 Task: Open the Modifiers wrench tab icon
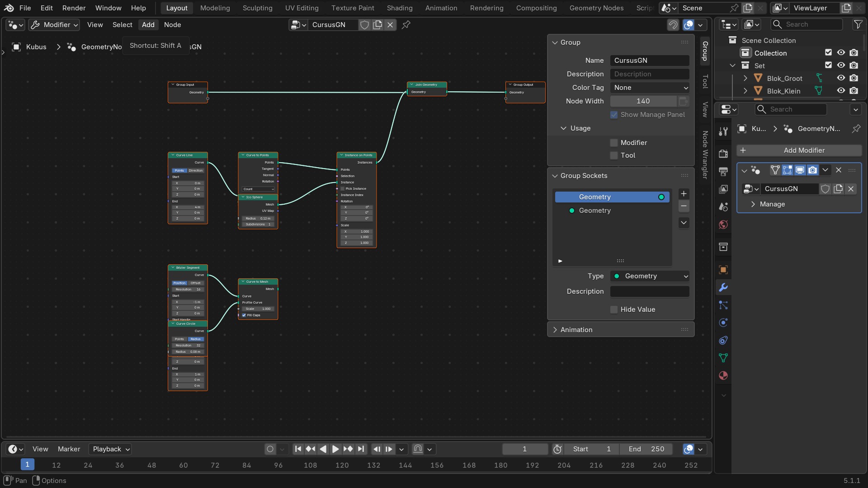(723, 287)
